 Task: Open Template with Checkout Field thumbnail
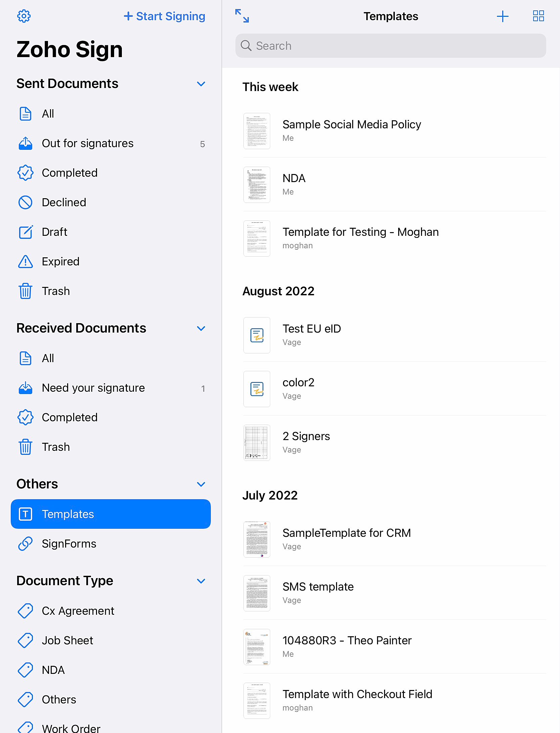(x=257, y=701)
